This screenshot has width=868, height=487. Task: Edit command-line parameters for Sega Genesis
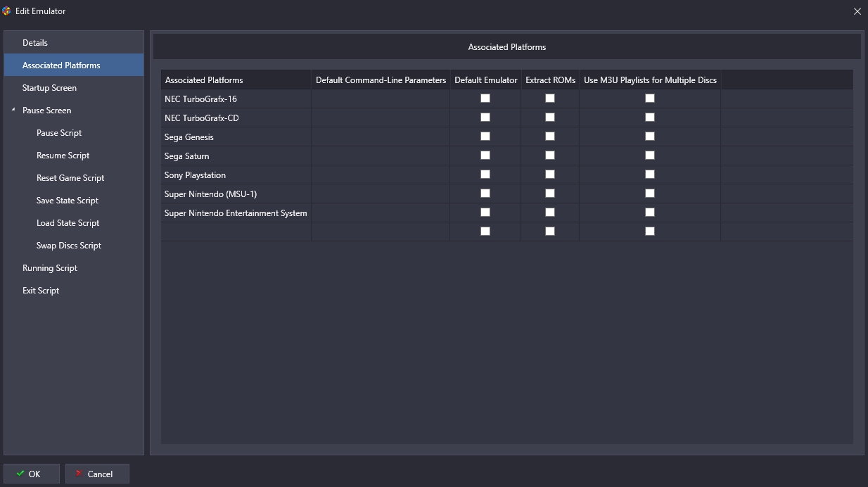click(381, 137)
